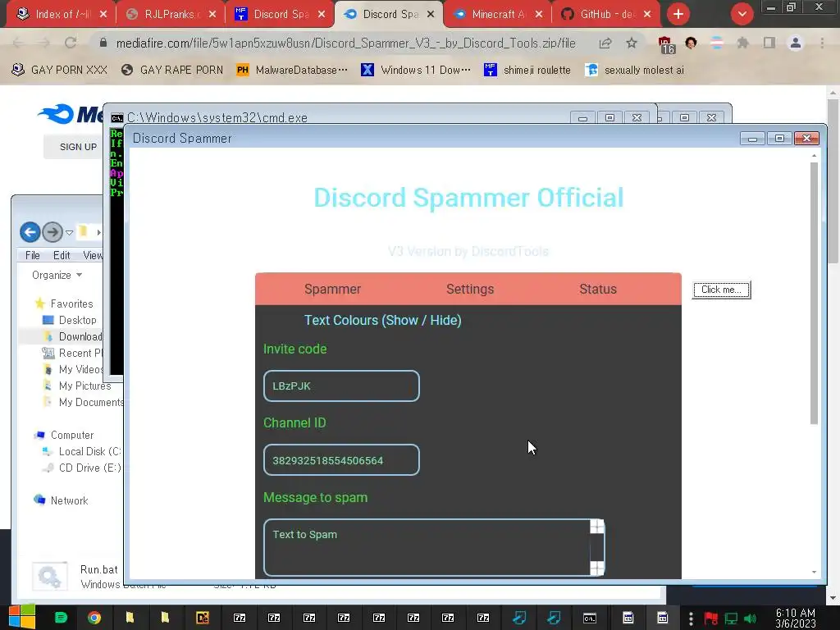Click the share page icon in address bar

pos(605,43)
